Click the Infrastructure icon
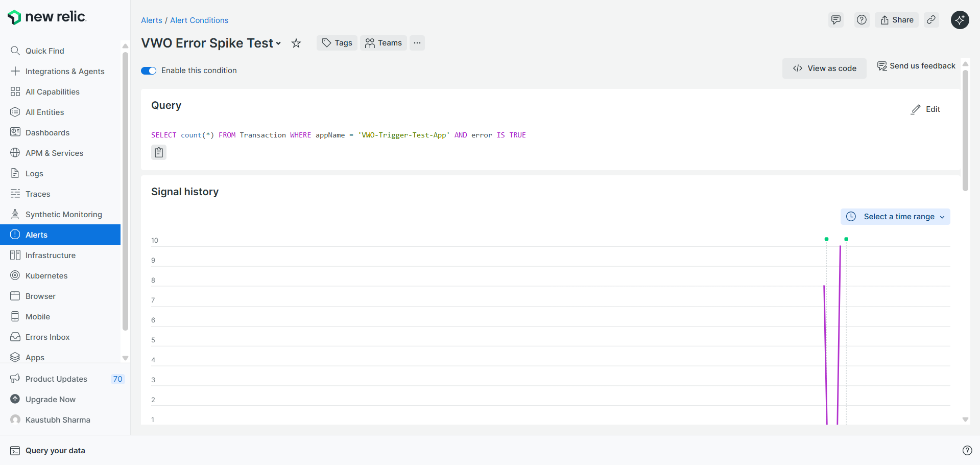Image resolution: width=980 pixels, height=465 pixels. 15,255
